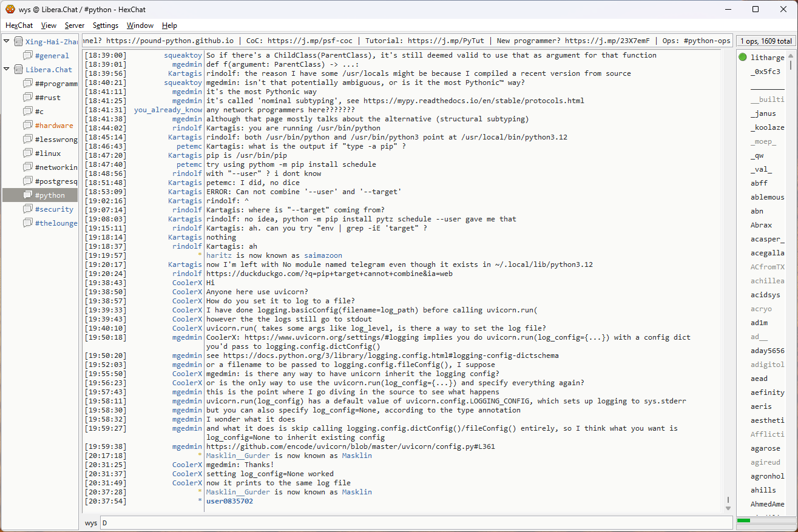This screenshot has height=532, width=798.
Task: Select user agarose in user list
Action: coord(765,449)
